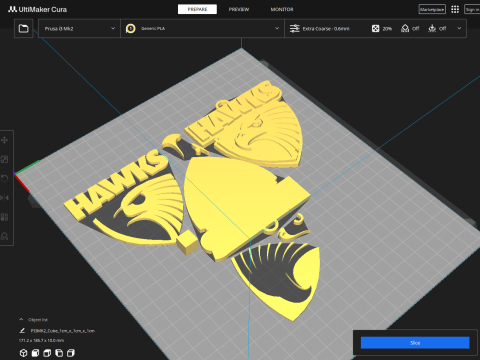Open the application switcher grid icon
480x360 pixels.
(455, 9)
